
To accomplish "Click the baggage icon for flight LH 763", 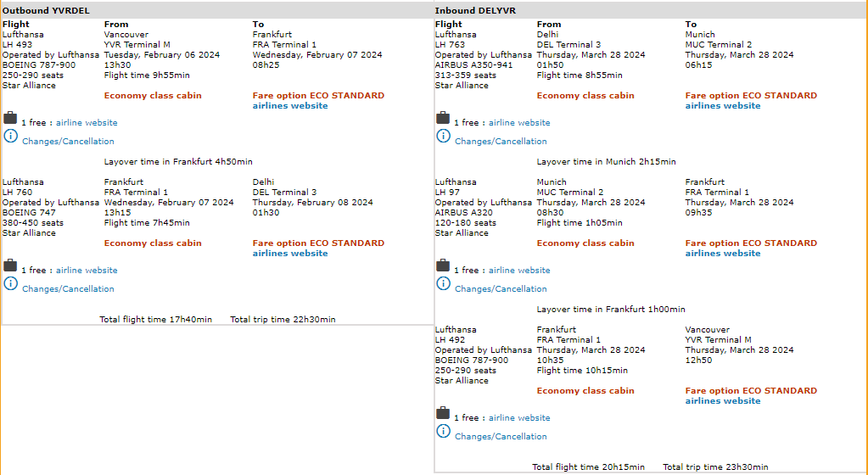I will 443,118.
